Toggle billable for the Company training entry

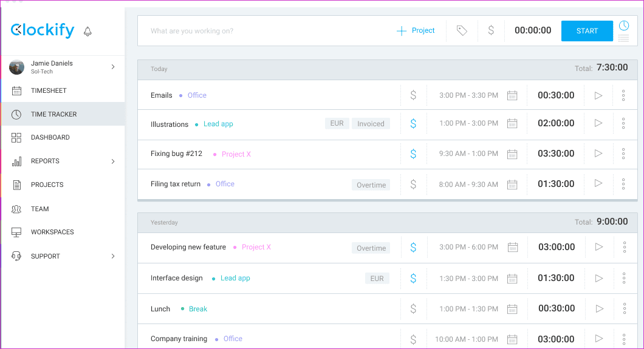[413, 339]
